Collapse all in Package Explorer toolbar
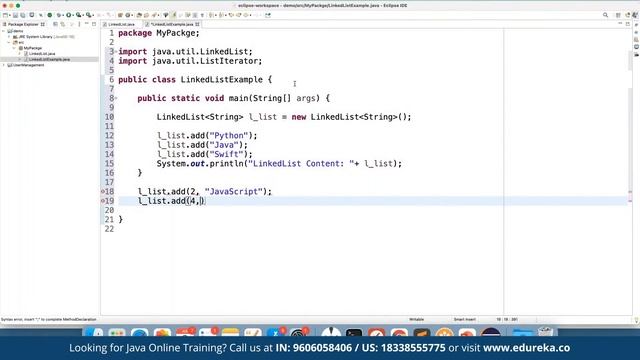640x360 pixels. point(56,24)
